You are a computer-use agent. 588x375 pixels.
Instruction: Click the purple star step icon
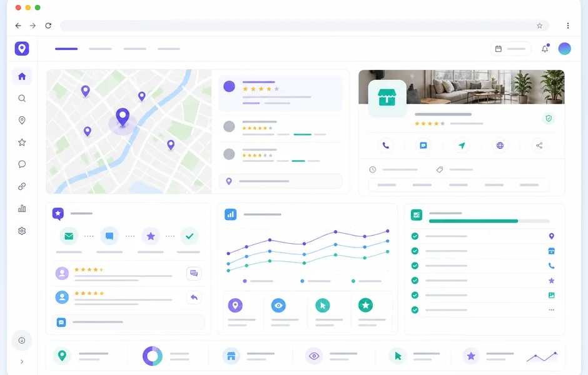[x=151, y=236]
